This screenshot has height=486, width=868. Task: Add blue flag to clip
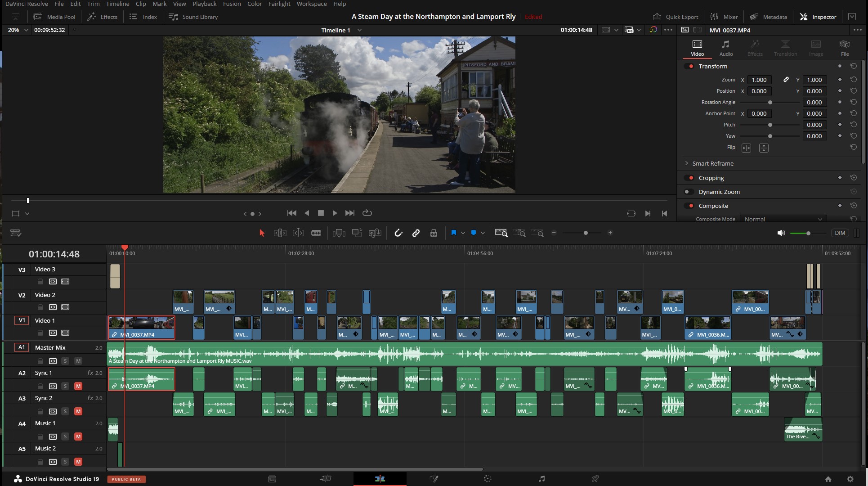tap(454, 233)
